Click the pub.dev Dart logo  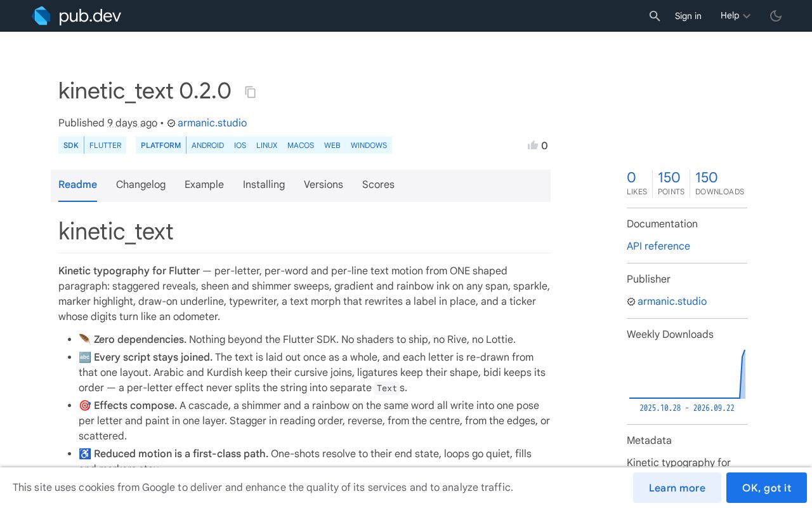[x=41, y=16]
